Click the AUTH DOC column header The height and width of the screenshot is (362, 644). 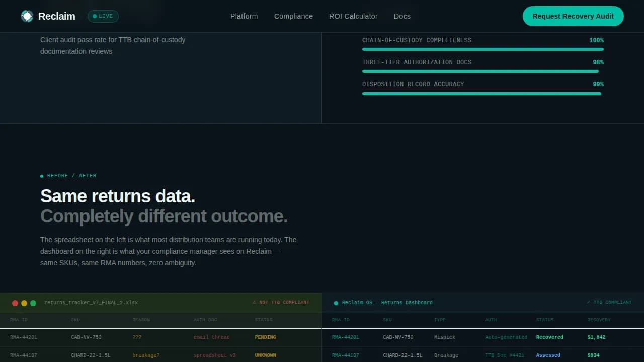(x=205, y=320)
